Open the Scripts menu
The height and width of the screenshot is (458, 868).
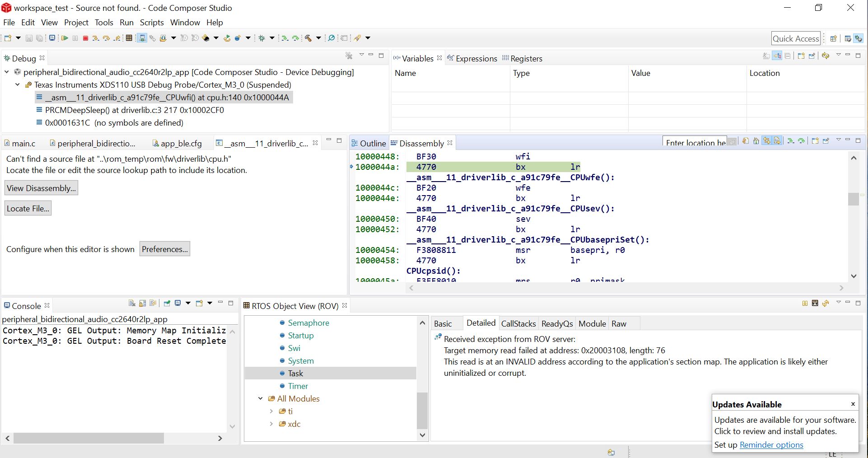click(x=151, y=23)
